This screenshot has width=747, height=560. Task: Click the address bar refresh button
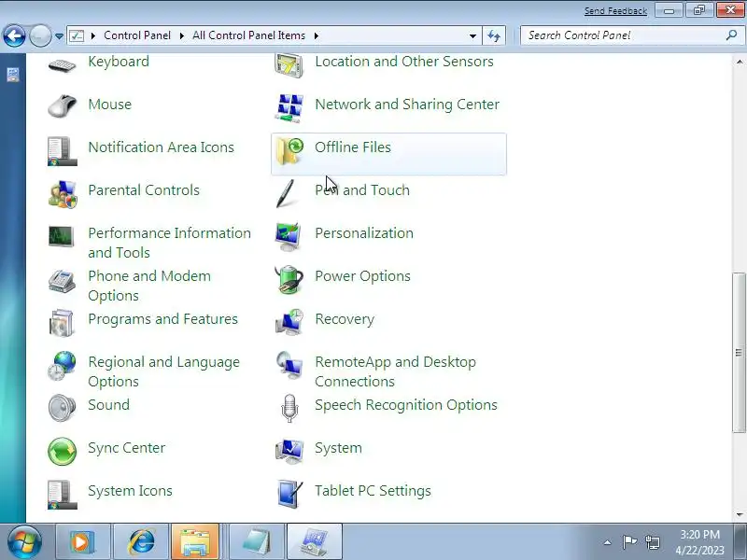(494, 35)
